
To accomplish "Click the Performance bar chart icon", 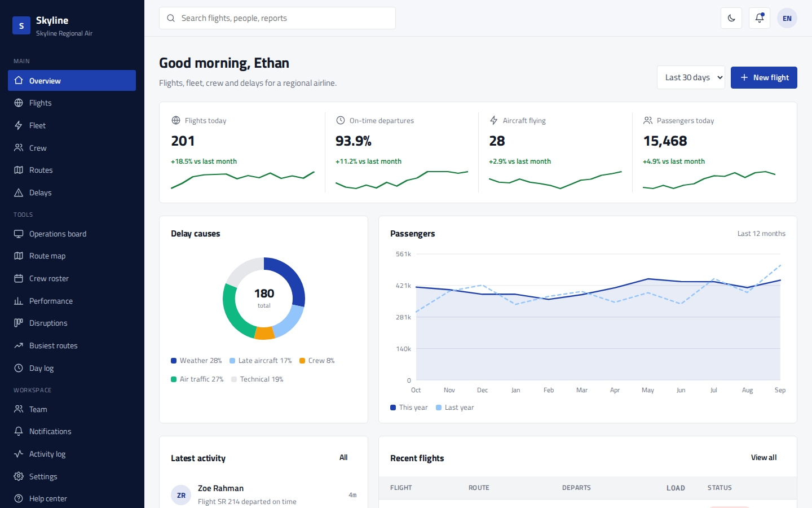I will pos(19,301).
